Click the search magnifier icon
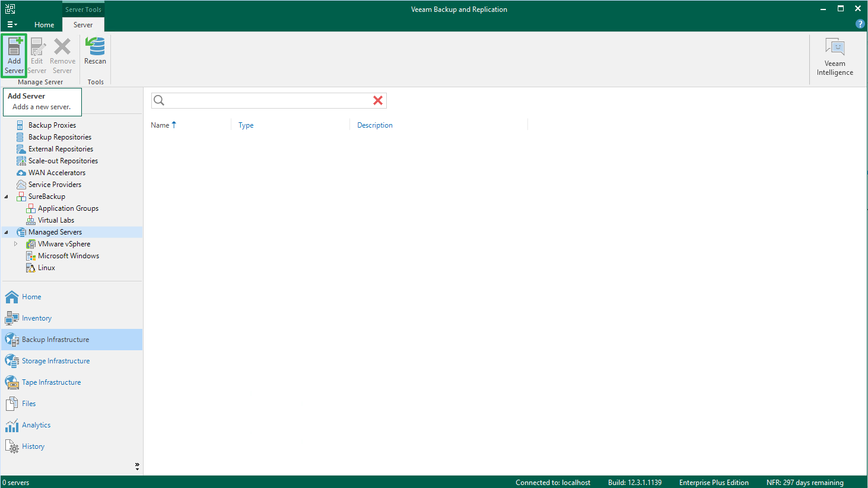The image size is (868, 488). [159, 100]
